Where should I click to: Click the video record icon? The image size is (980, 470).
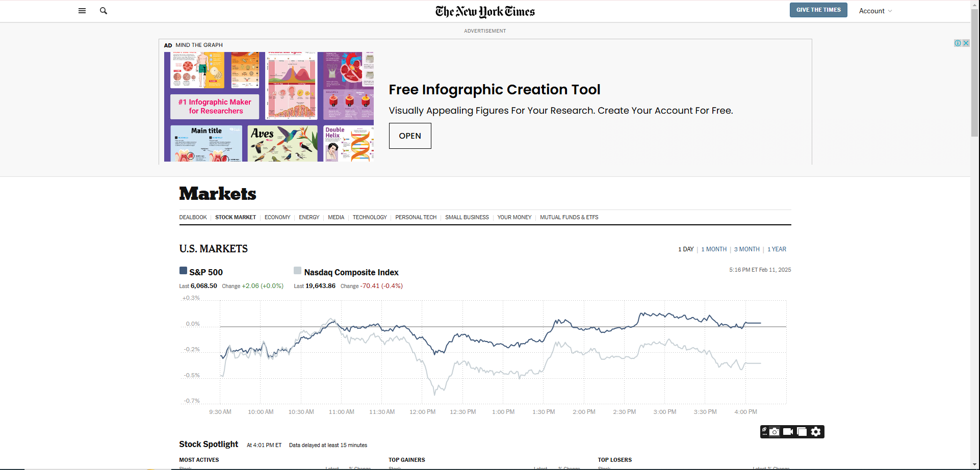click(788, 432)
